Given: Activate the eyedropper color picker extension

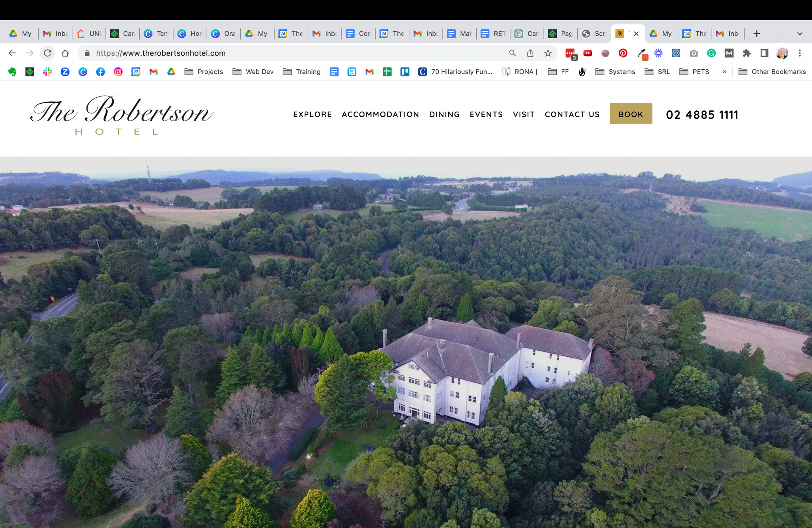Looking at the screenshot, I should [x=642, y=54].
